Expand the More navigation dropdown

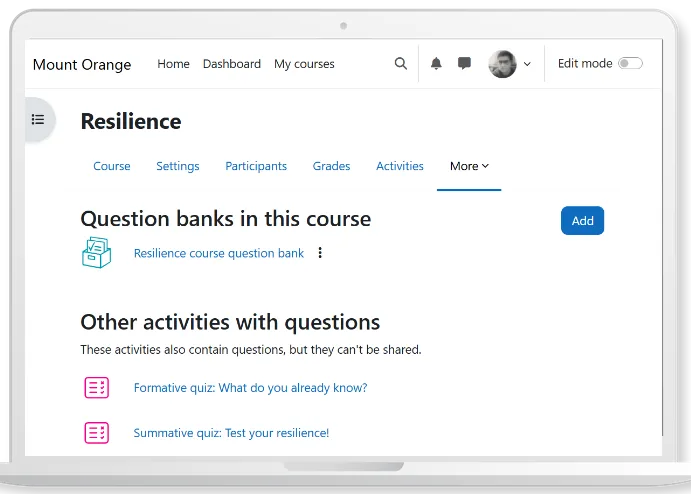[469, 166]
